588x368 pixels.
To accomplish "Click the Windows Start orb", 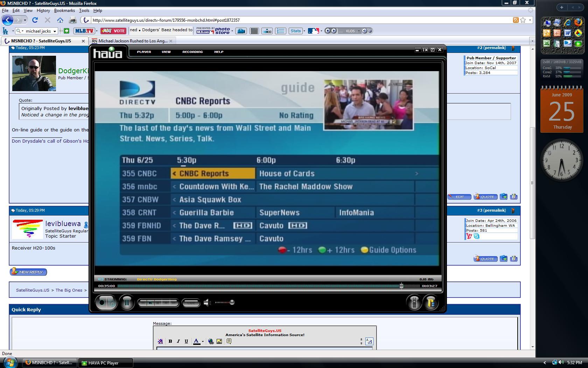I will point(9,362).
